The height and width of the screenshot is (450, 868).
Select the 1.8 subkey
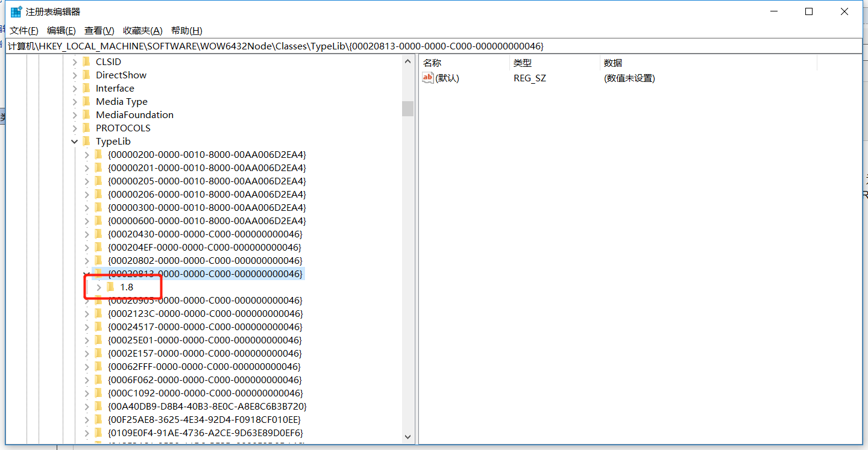(x=127, y=287)
